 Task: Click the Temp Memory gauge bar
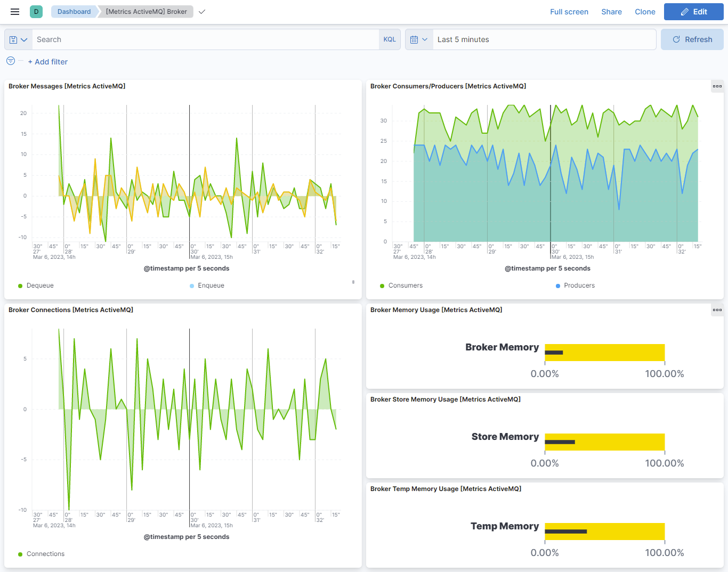[604, 532]
